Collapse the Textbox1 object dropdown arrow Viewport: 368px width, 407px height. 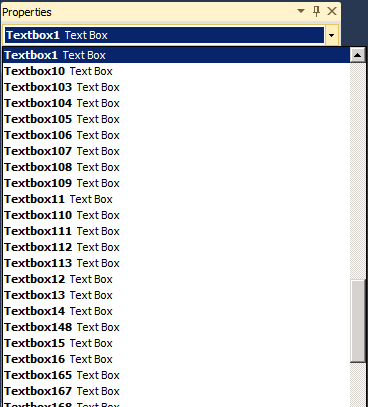tap(331, 35)
